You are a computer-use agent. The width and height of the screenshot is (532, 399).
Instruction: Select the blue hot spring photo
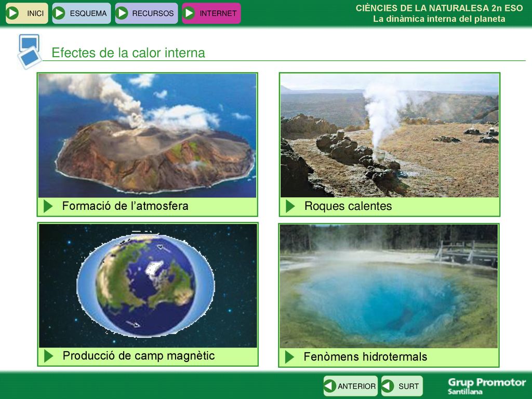(389, 286)
